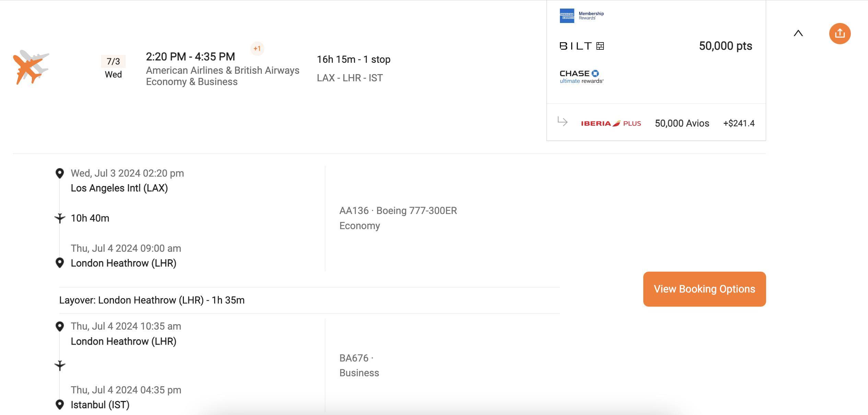Click the location pin for Istanbul (IST)
This screenshot has width=868, height=415.
(60, 405)
